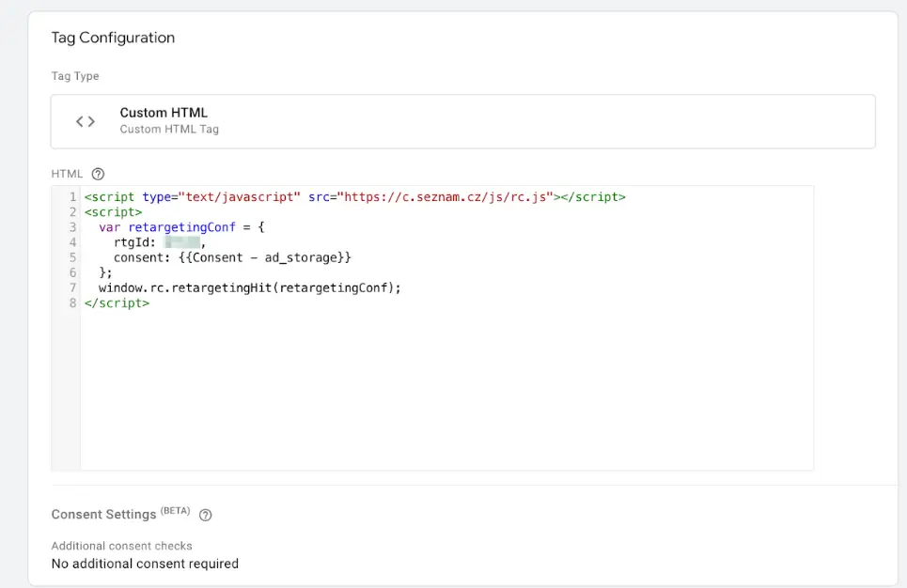This screenshot has height=588, width=907.
Task: Click the seznam.cz rc.js URL string
Action: pyautogui.click(x=446, y=197)
